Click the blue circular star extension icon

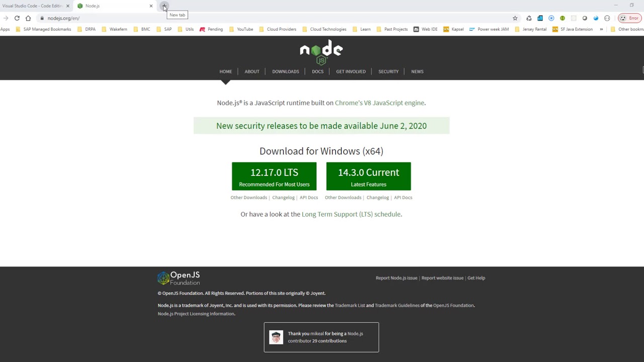click(x=551, y=18)
